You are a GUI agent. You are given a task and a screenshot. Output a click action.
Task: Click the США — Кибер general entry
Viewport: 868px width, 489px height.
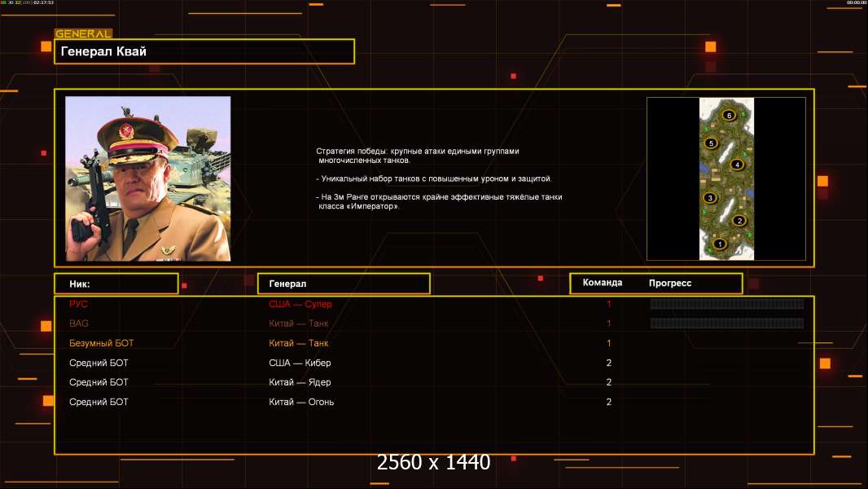300,363
